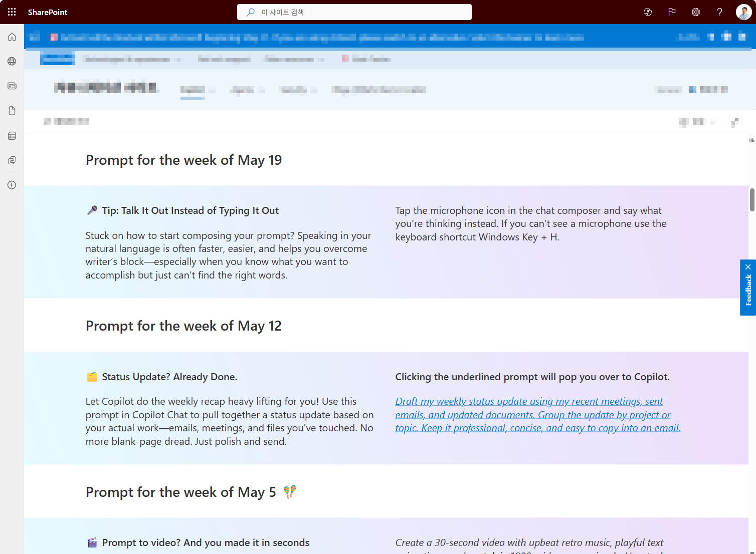The height and width of the screenshot is (554, 756).
Task: Open the loop links icon in app bar
Action: pos(12,160)
